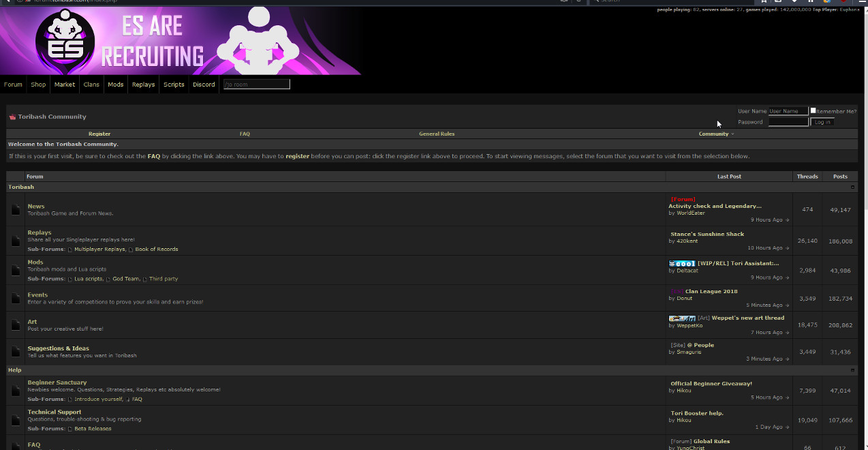Click the Password input field

point(788,122)
